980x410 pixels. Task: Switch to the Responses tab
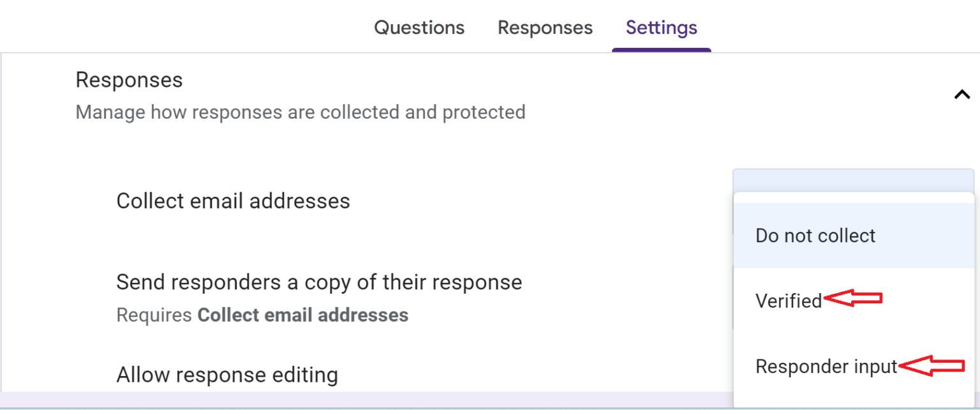pos(545,27)
